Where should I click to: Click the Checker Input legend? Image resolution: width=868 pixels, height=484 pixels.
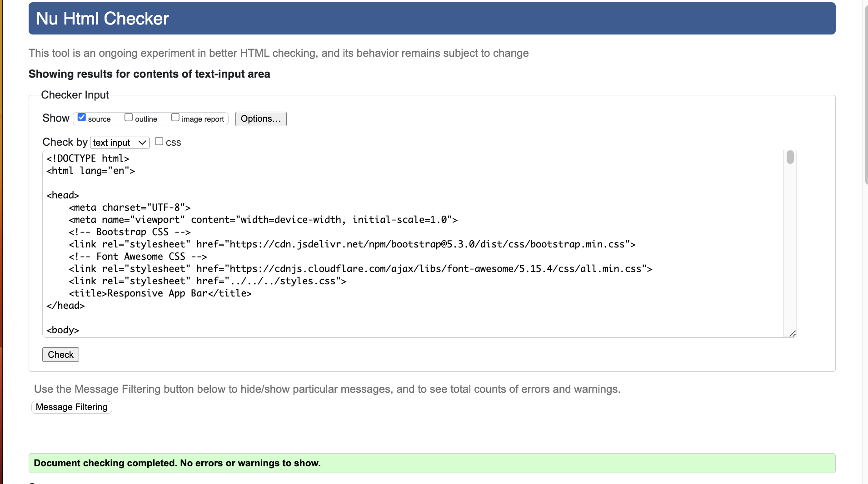(75, 95)
